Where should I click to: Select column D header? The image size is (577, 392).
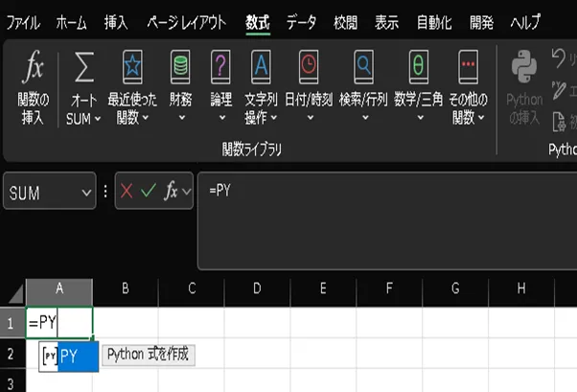[257, 288]
